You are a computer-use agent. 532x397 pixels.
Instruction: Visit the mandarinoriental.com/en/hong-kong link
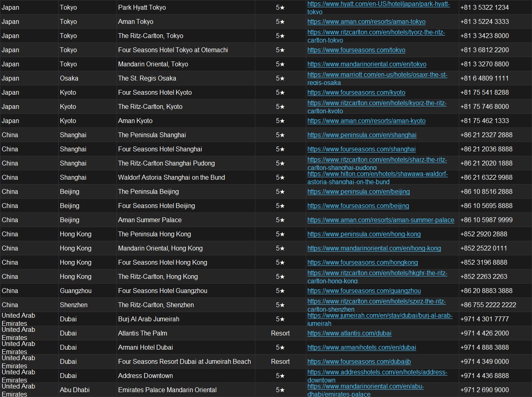pos(374,248)
